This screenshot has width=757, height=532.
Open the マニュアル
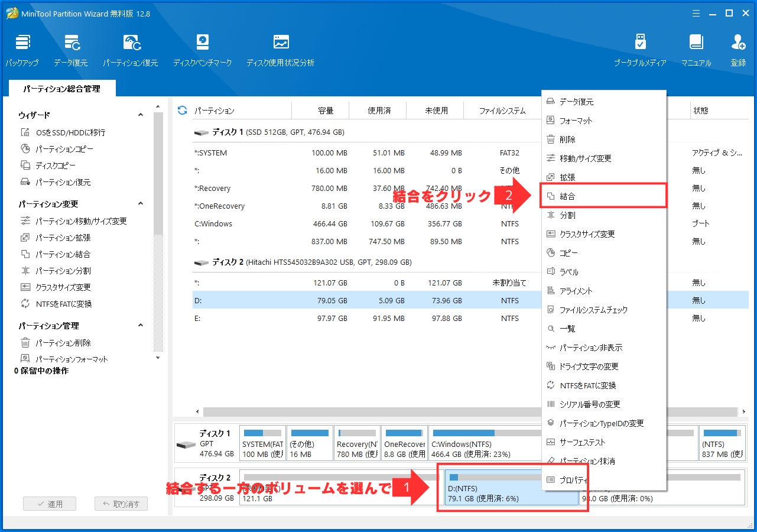coord(696,50)
